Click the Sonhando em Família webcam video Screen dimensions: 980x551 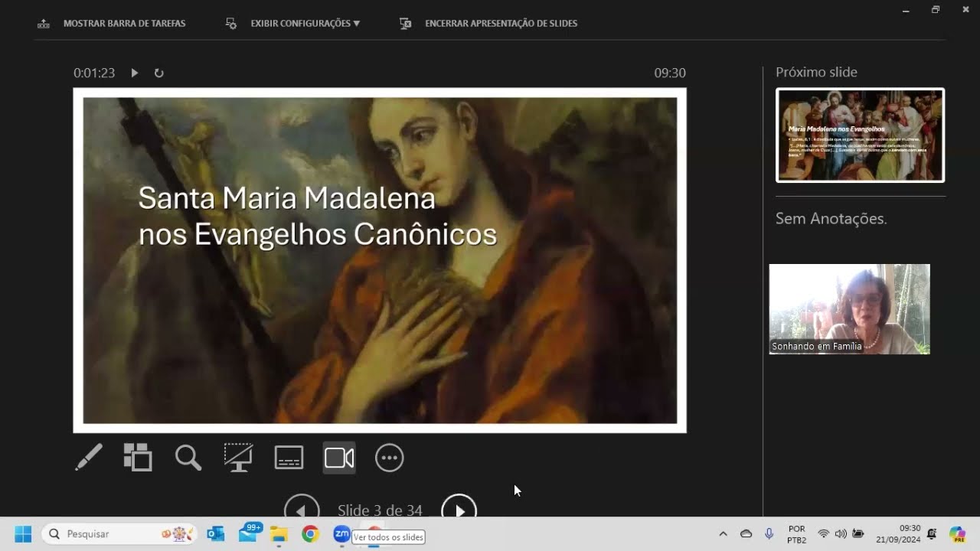point(850,309)
